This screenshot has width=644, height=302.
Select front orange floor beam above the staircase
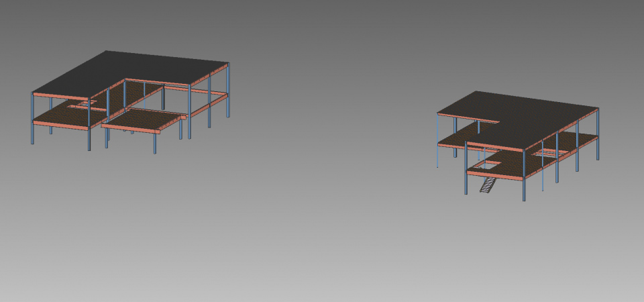tap(496, 176)
